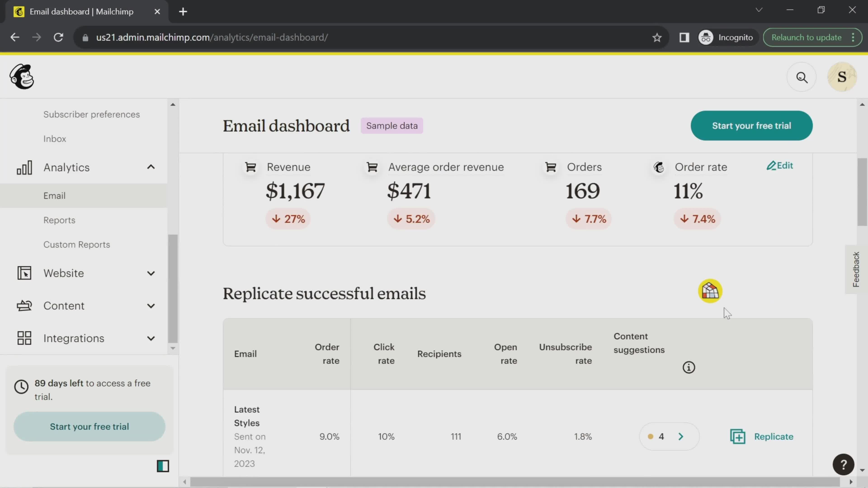Select the Email analytics menu item
Image resolution: width=868 pixels, height=488 pixels.
(x=54, y=195)
